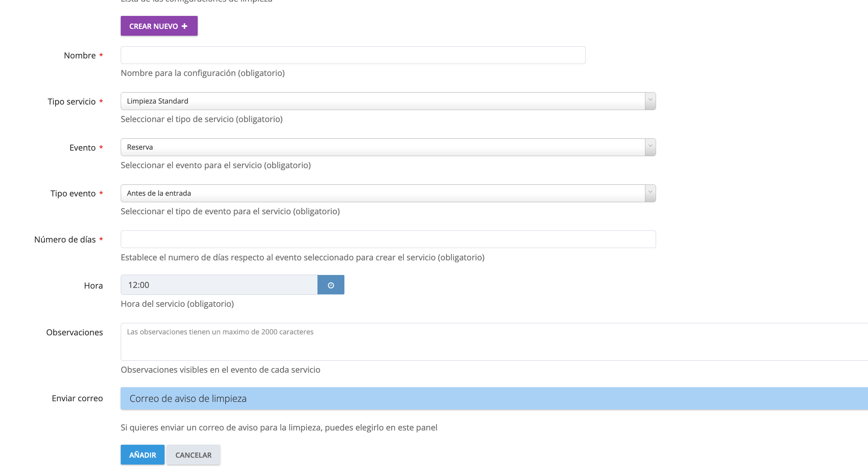Screen dimensions: 868x472
Task: Click the Crear Nuevo button text
Action: pyautogui.click(x=153, y=26)
